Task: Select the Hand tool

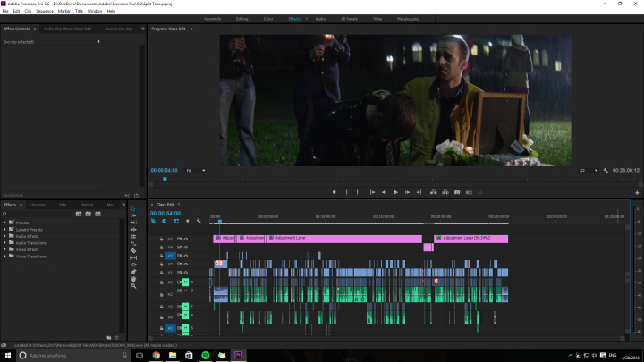Action: (x=133, y=279)
